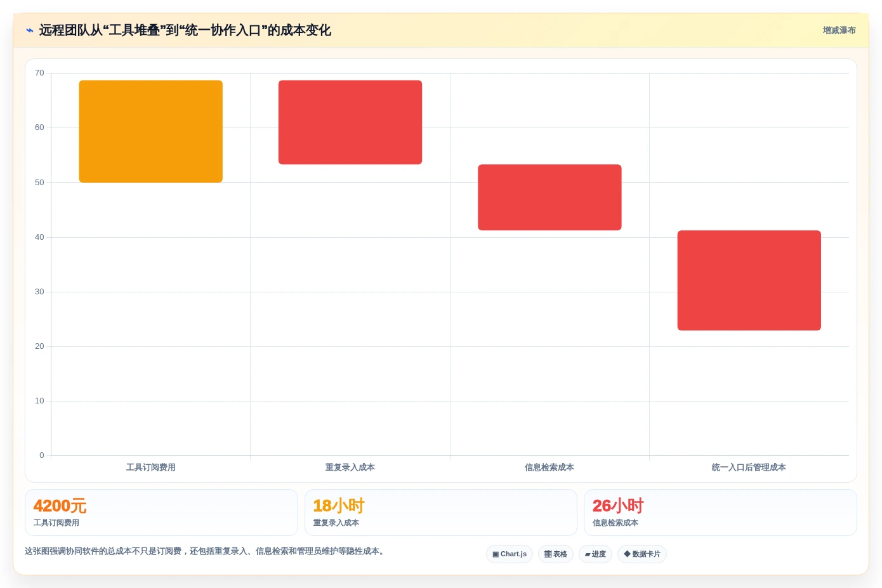The width and height of the screenshot is (882, 588).
Task: Click the 统一入口后管理成本 axis label
Action: click(x=749, y=467)
